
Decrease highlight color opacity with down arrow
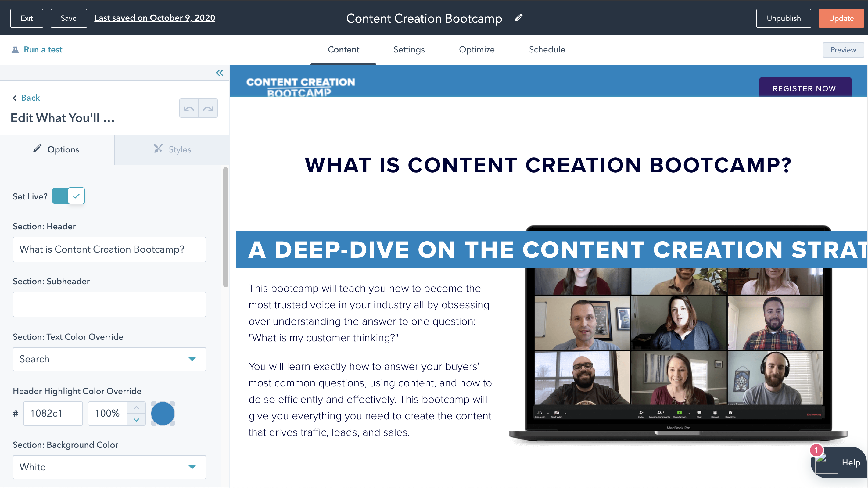(136, 420)
